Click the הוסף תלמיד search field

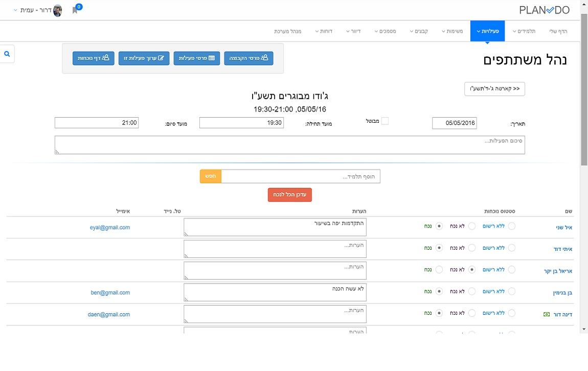click(301, 177)
